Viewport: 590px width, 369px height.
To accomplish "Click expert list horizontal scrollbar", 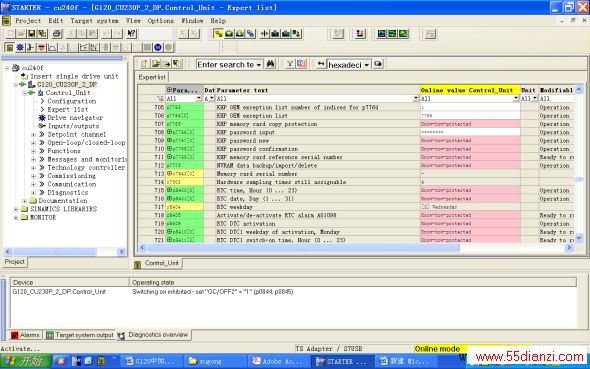I will (356, 248).
